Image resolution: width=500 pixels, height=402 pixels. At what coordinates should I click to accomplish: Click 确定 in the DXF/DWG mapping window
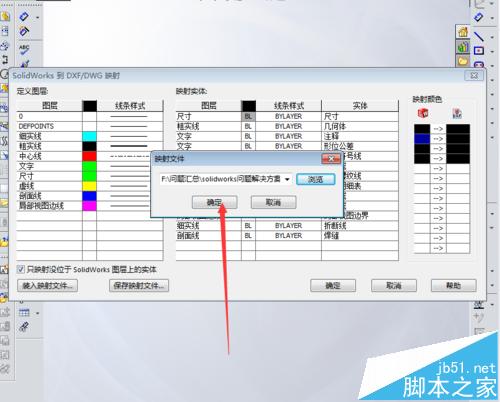[333, 286]
